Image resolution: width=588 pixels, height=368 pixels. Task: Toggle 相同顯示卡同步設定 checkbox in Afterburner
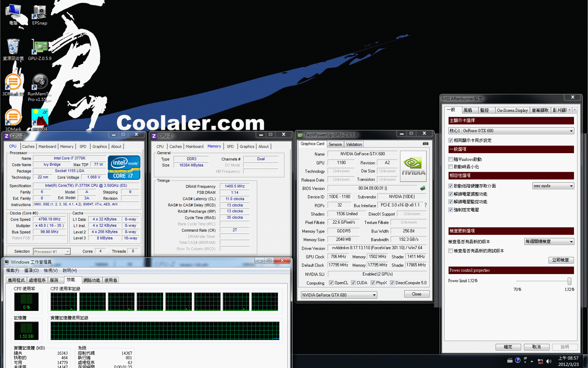tap(451, 140)
